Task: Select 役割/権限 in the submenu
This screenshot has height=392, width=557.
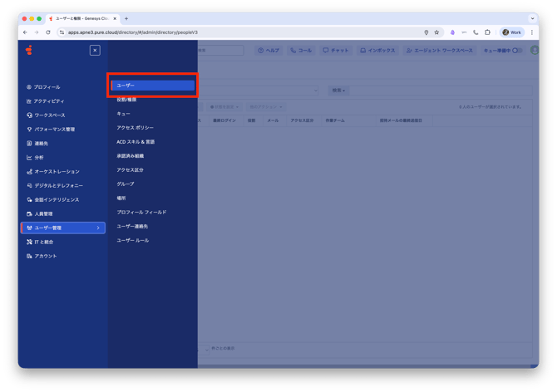Action: [126, 100]
